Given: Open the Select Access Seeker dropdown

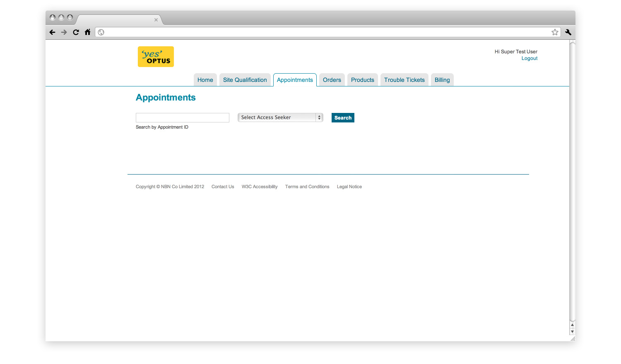Looking at the screenshot, I should [x=280, y=117].
